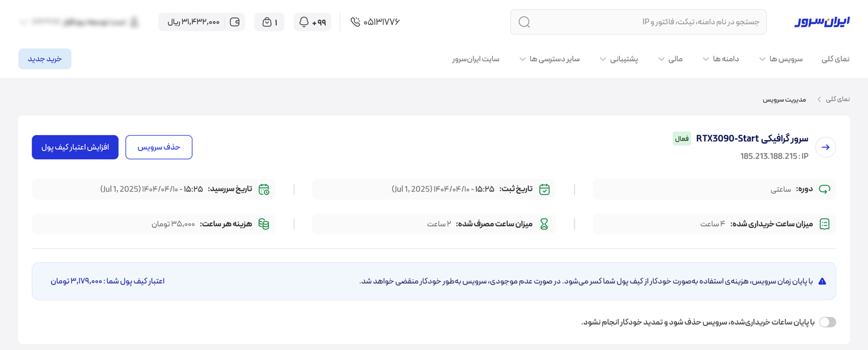This screenshot has height=350, width=868.
Task: Open notifications bell icon
Action: [x=304, y=22]
